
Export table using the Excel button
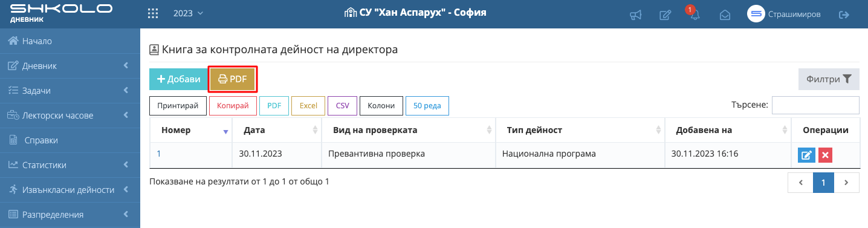[x=308, y=105]
